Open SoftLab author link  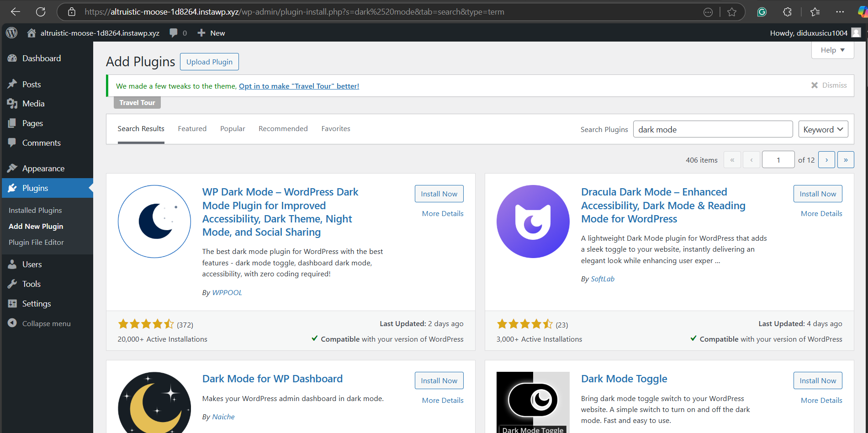pyautogui.click(x=603, y=279)
